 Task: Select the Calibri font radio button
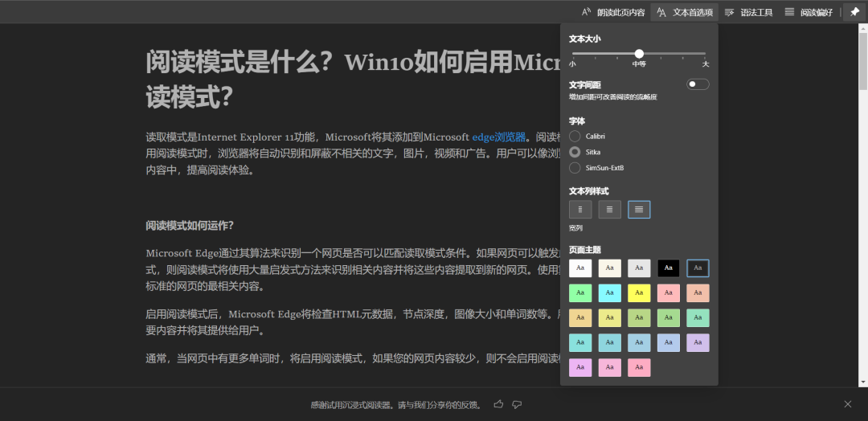(x=575, y=136)
